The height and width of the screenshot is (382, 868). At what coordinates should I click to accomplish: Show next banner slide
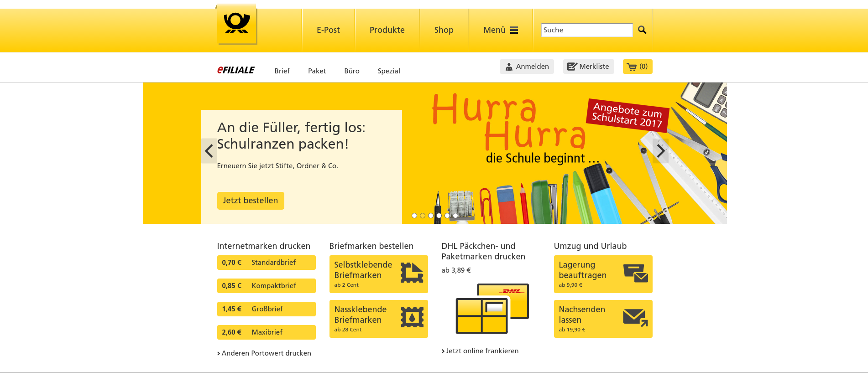click(660, 151)
